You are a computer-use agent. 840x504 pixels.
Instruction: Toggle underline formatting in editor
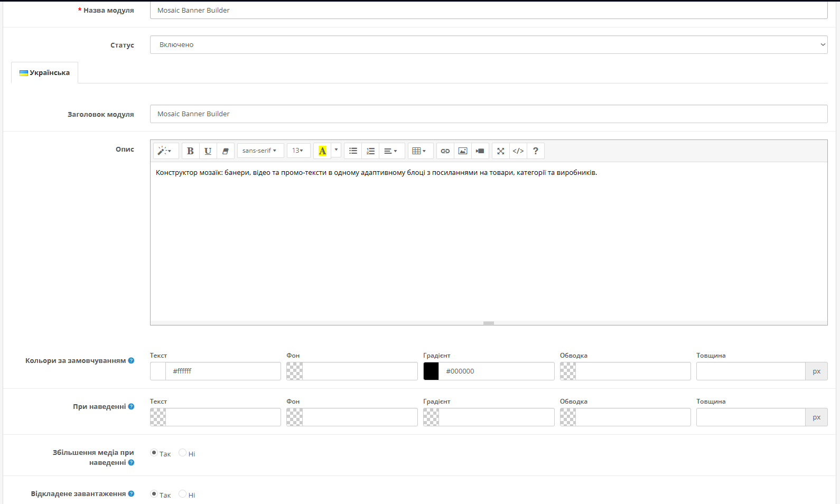pos(208,151)
